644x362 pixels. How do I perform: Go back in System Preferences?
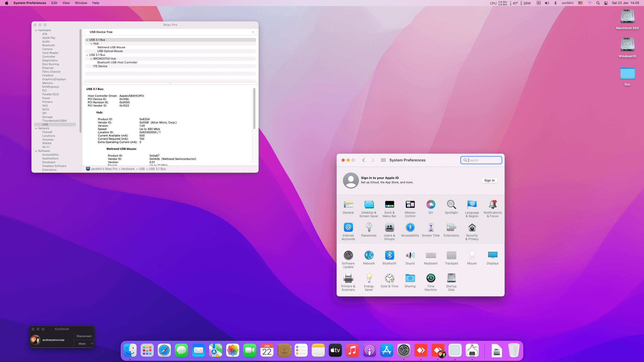(364, 160)
